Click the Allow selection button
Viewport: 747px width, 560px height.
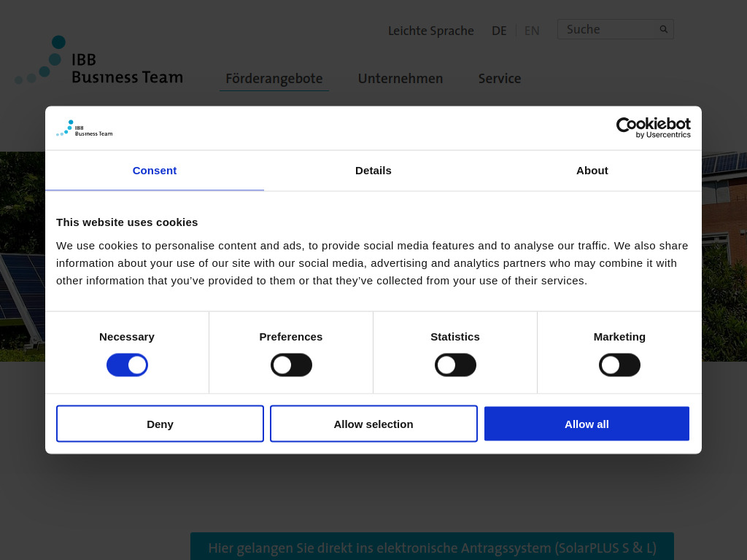click(x=373, y=424)
